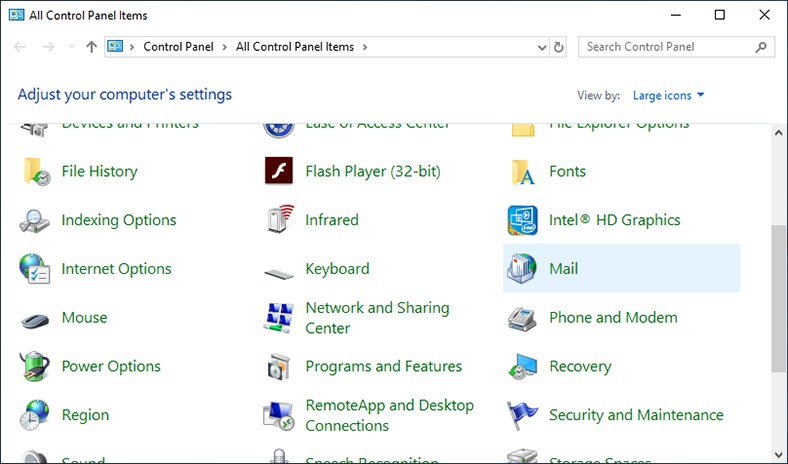This screenshot has width=788, height=464.
Task: Navigate forward with the forward arrow
Action: (x=48, y=47)
